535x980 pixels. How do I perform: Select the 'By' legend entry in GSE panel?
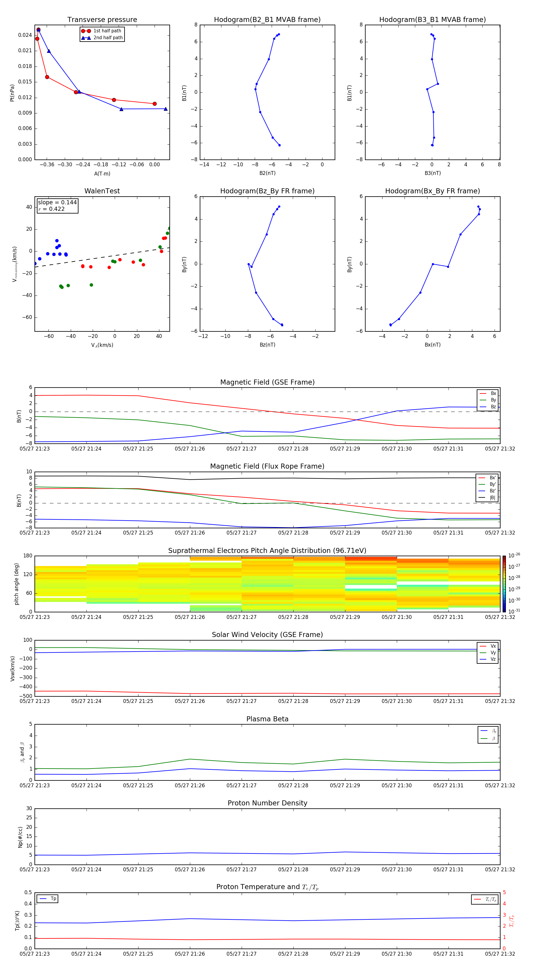pyautogui.click(x=488, y=400)
